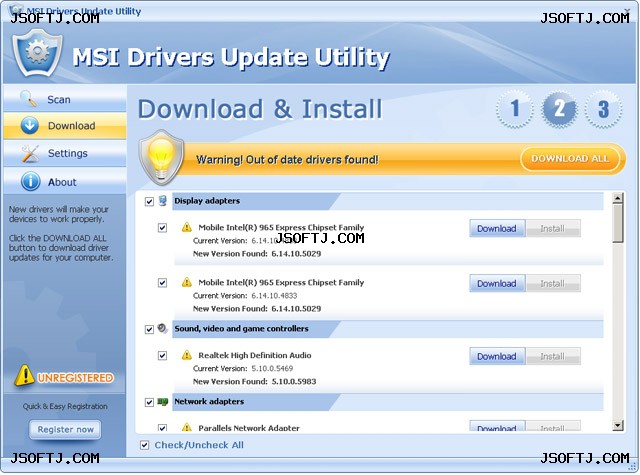Click Install for second Mobile Intel driver
Screen dimensions: 640x475
553,283
